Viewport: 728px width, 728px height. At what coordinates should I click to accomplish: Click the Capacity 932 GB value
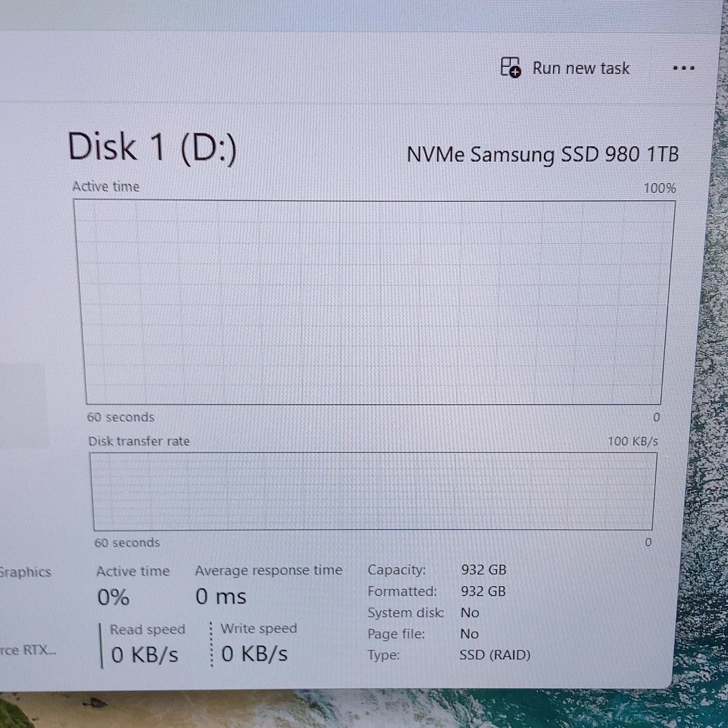[484, 570]
